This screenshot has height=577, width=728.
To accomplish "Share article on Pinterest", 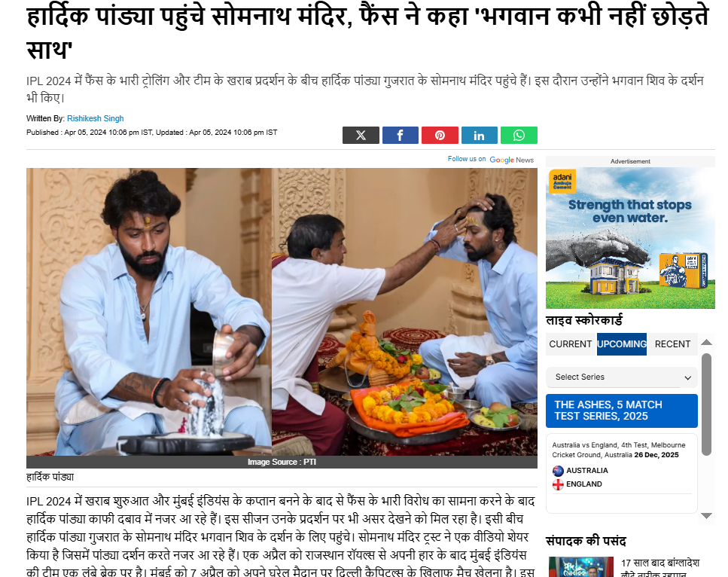I will (440, 135).
